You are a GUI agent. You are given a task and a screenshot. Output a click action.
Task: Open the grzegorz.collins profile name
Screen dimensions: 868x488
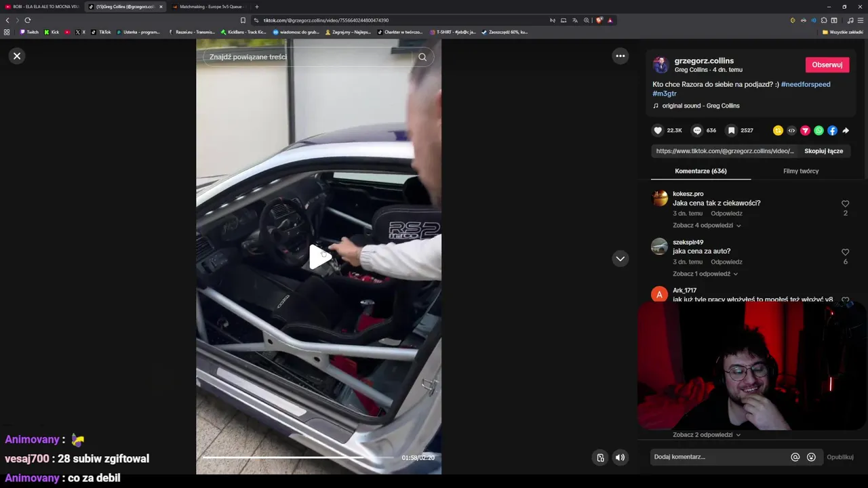[704, 61]
